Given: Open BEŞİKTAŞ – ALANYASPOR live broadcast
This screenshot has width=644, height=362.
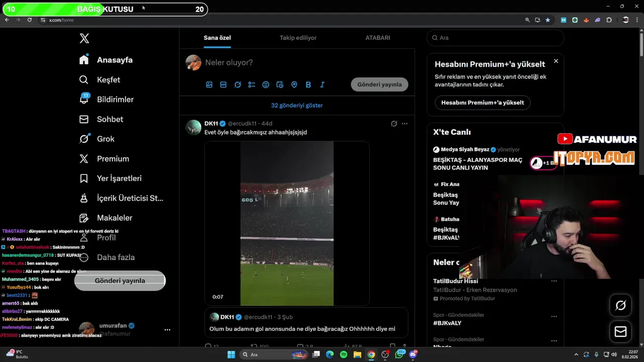Looking at the screenshot, I should 478,164.
